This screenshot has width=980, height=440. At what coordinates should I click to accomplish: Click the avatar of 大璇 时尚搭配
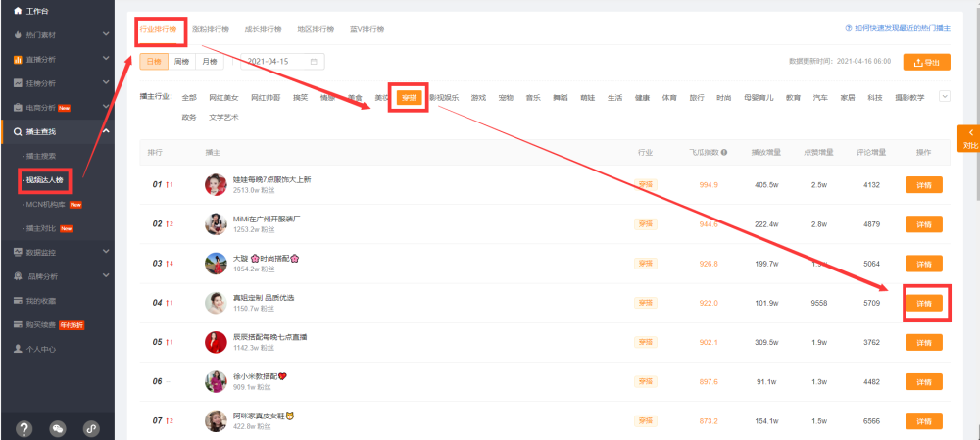click(216, 264)
